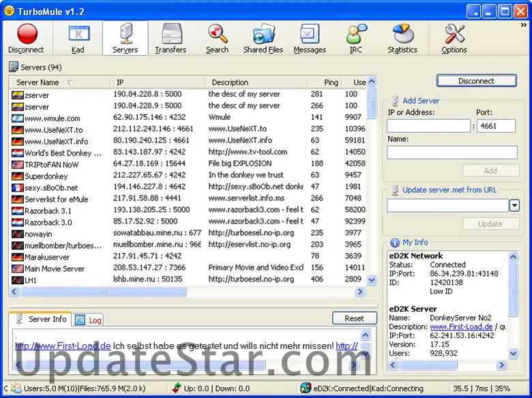532x398 pixels.
Task: Click the flag icon of Razorback 3.1
Action: pyautogui.click(x=17, y=211)
